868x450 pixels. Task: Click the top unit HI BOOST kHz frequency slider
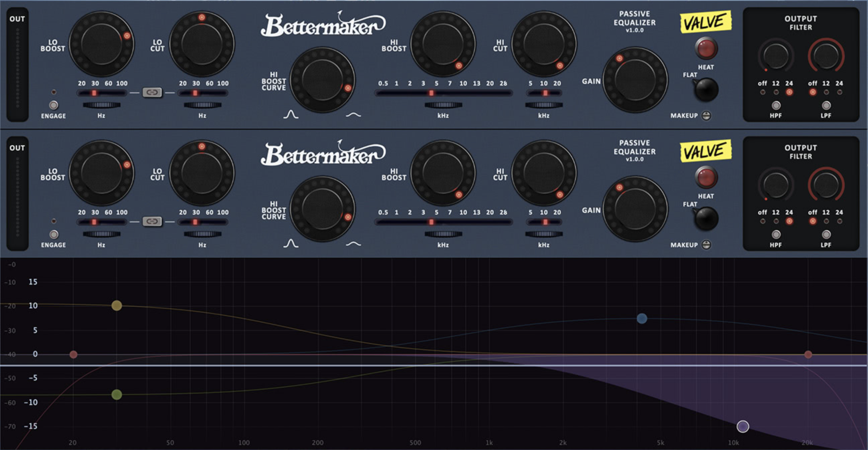tap(443, 93)
